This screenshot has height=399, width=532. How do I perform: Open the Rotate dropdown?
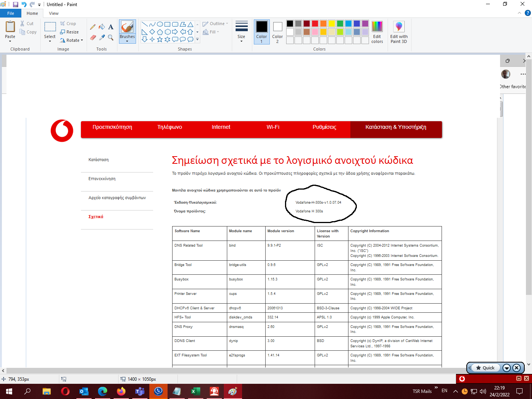72,40
